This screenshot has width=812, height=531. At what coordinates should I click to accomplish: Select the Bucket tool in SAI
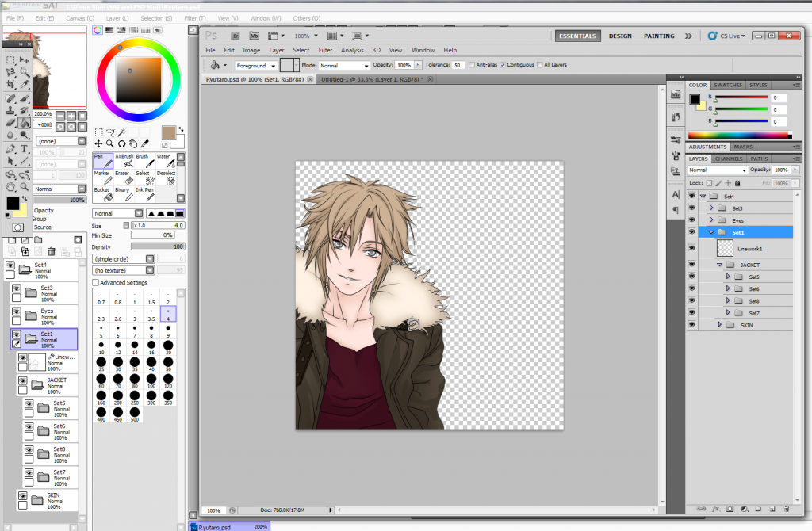pyautogui.click(x=102, y=194)
